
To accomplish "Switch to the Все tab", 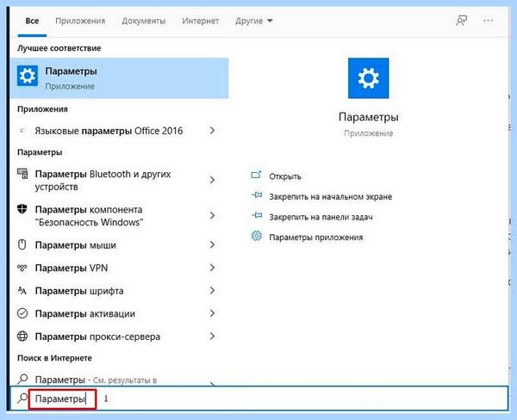I will click(32, 21).
